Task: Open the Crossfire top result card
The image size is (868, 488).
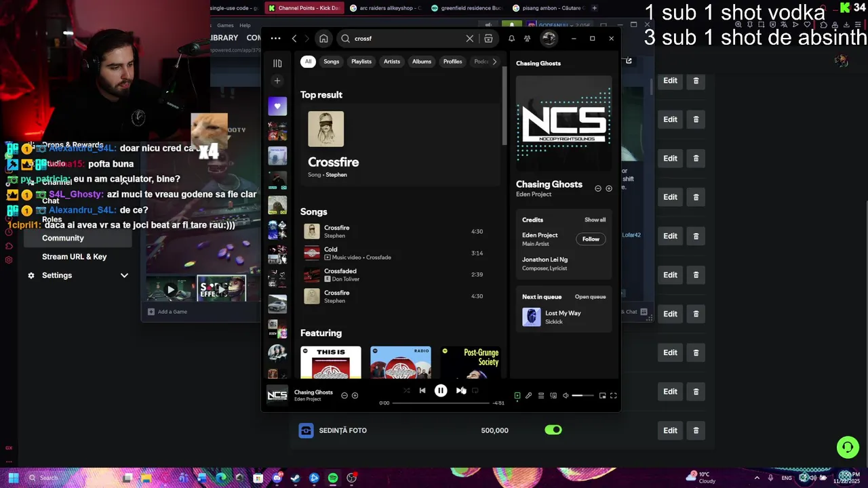Action: click(x=400, y=145)
